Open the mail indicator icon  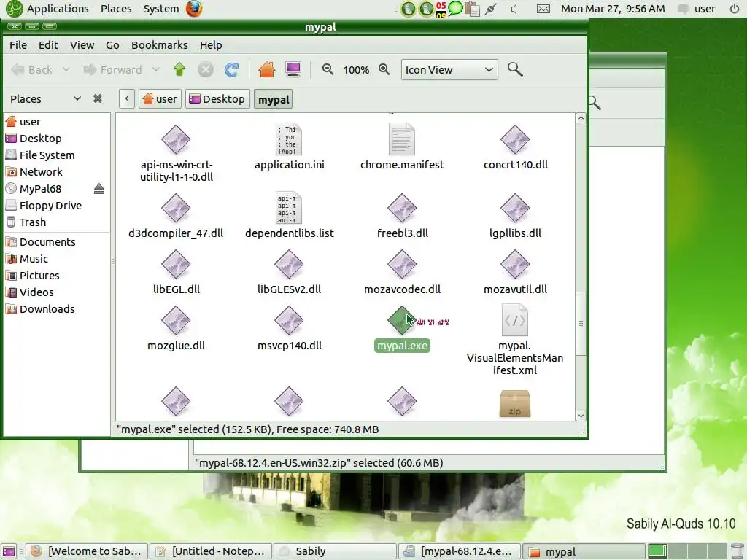543,9
